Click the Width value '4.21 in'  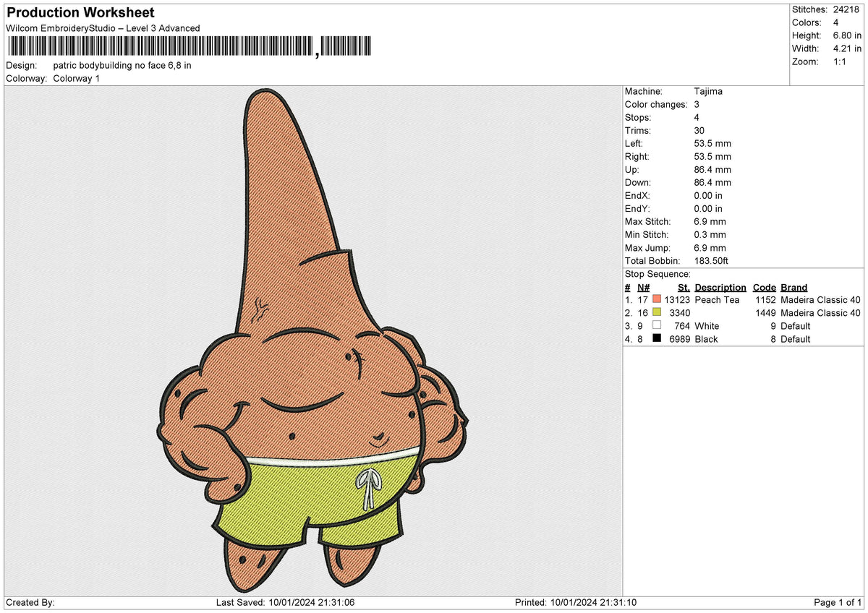(x=847, y=48)
